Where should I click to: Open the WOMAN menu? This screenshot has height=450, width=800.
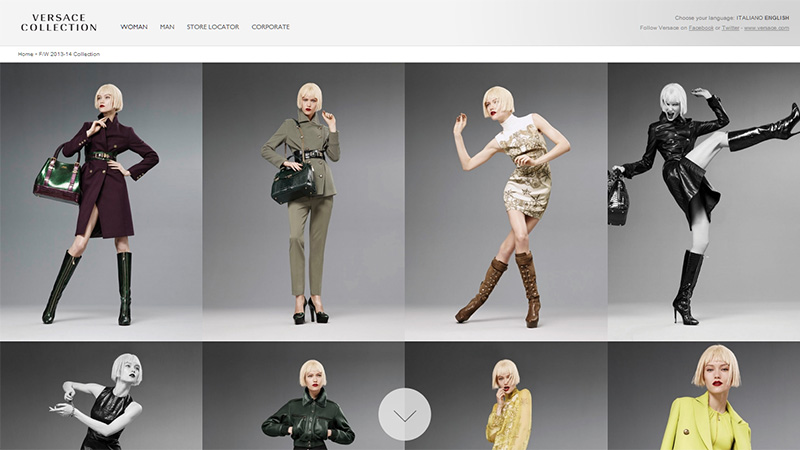coord(133,27)
